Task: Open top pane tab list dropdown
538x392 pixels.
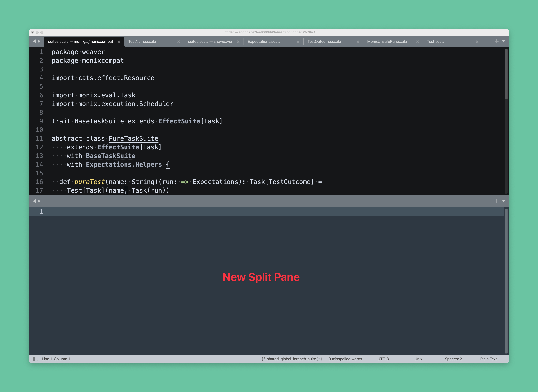Action: tap(504, 41)
